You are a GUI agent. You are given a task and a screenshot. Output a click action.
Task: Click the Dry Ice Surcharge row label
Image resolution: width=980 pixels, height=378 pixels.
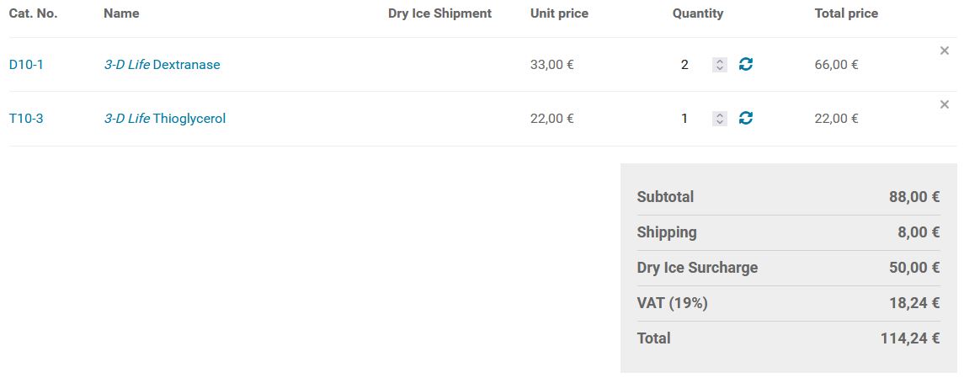click(697, 268)
